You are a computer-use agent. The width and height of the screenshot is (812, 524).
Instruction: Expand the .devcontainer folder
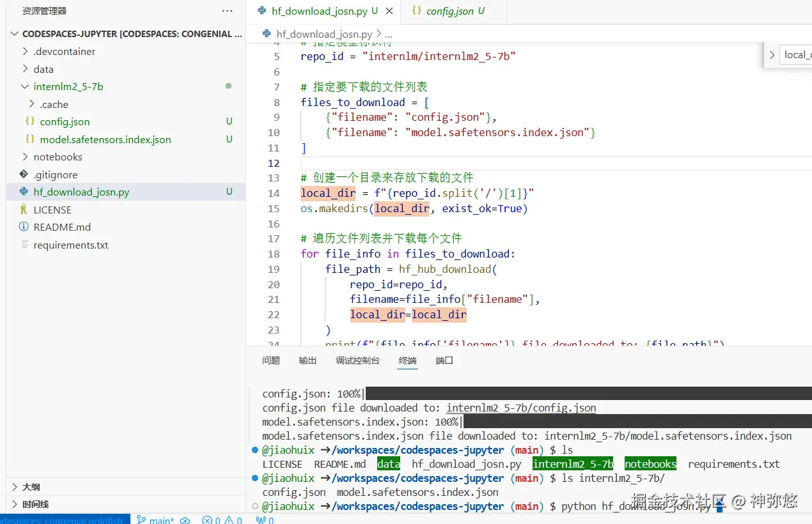(x=26, y=51)
